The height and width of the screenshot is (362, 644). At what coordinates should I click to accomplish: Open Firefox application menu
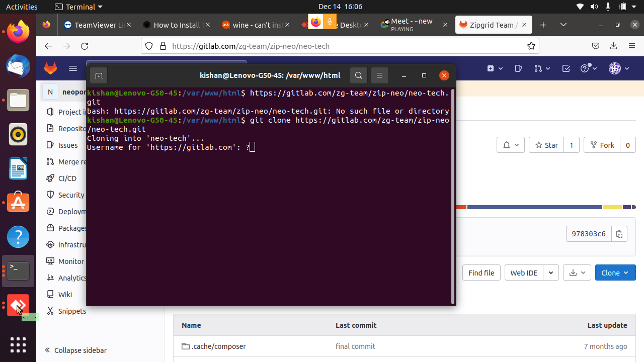(632, 46)
